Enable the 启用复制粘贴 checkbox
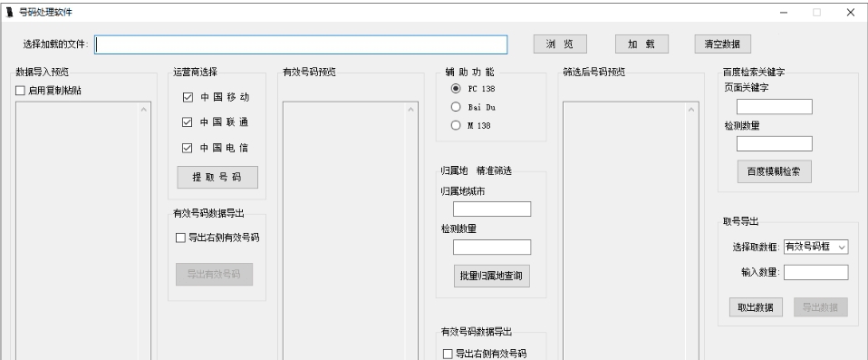 point(21,91)
